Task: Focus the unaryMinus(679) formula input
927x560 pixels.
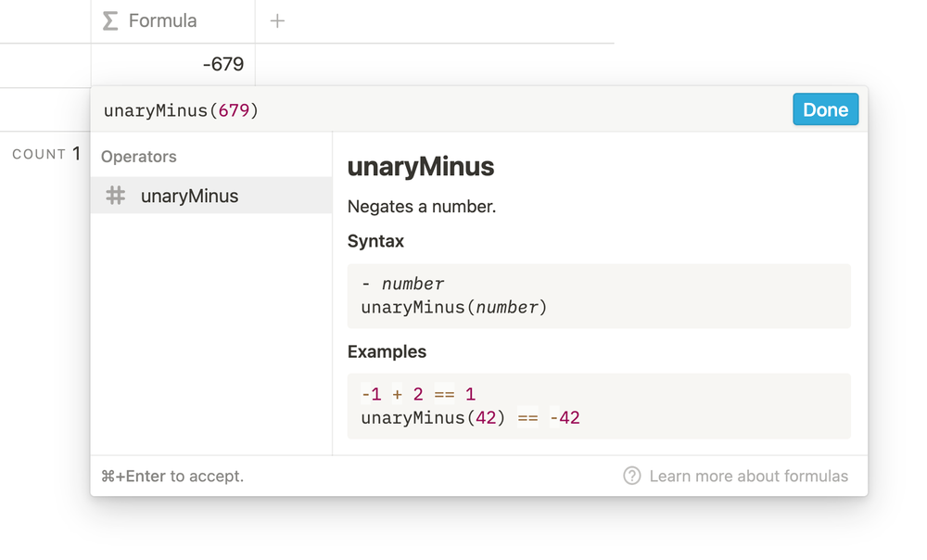Action: [371, 110]
